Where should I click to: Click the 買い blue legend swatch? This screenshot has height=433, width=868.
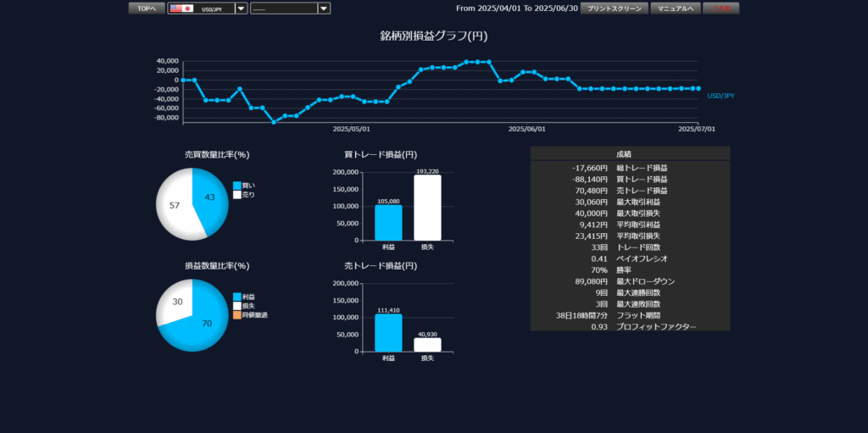click(237, 186)
